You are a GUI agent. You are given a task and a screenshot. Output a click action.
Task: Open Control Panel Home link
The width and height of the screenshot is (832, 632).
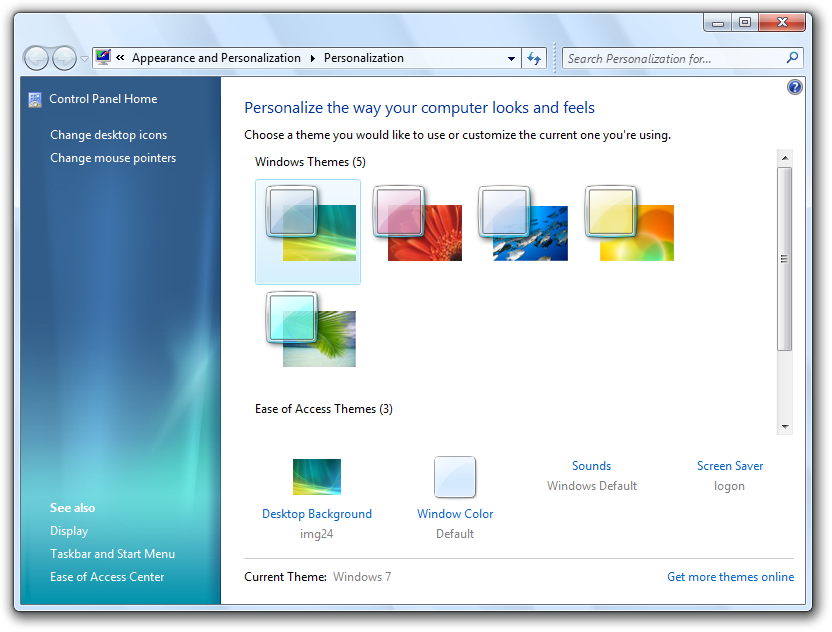click(103, 99)
